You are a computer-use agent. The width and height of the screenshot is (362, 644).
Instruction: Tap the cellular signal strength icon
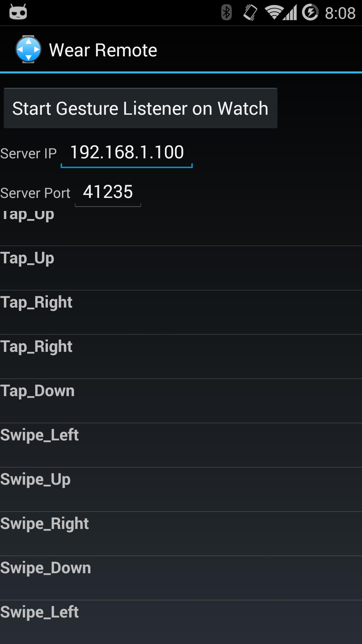tap(290, 13)
